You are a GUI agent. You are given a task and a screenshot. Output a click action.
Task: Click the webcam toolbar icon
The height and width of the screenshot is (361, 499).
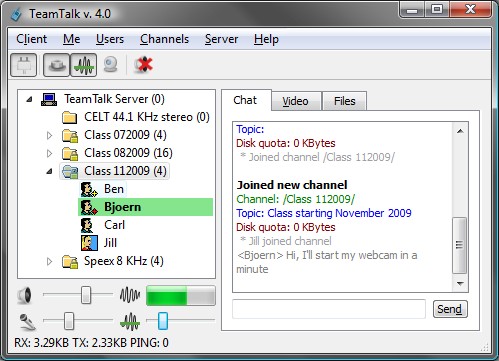tap(111, 65)
